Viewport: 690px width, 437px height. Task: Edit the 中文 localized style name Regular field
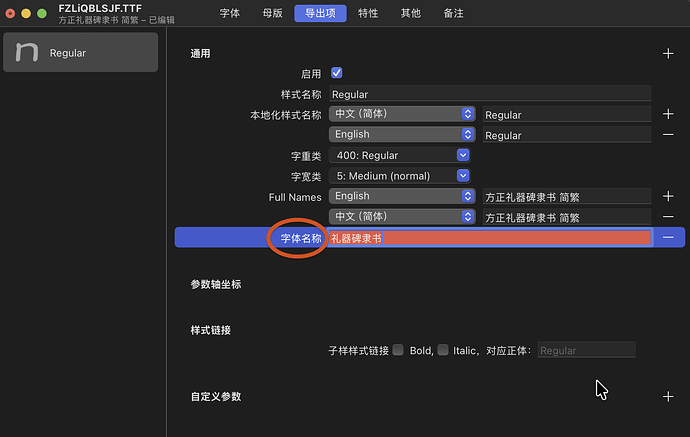pyautogui.click(x=567, y=114)
